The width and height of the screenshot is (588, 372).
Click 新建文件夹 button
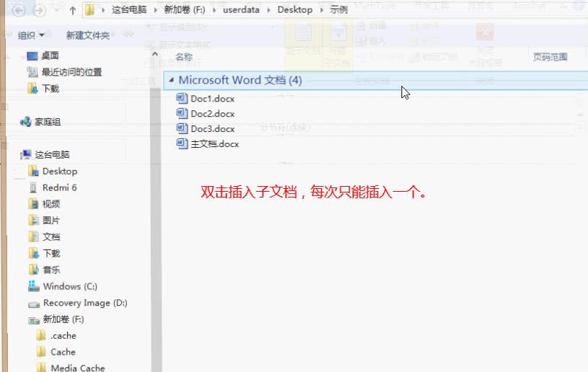pyautogui.click(x=88, y=35)
